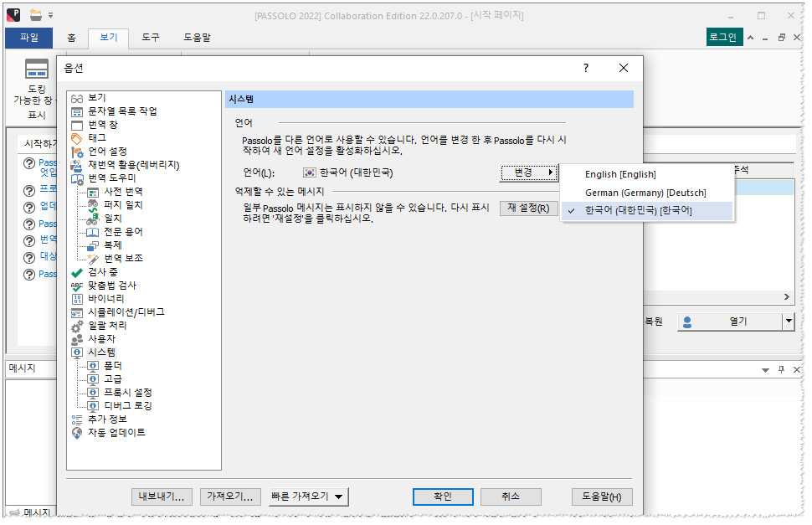Click the 도킹 가능한 창 표시 ribbon icon
The image size is (812, 525).
[x=37, y=69]
